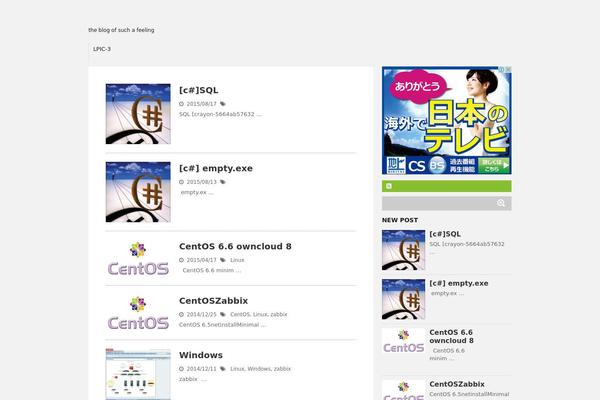600x400 pixels.
Task: Click the CentOS logo thumbnail for owncloud 8 post in main list
Action: [138, 258]
